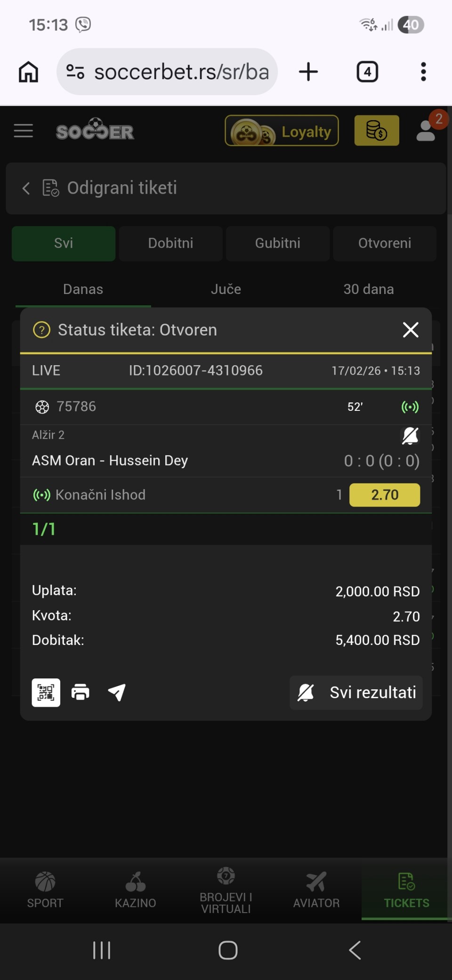Image resolution: width=452 pixels, height=980 pixels.
Task: Show Otvoreni tickets
Action: click(384, 243)
